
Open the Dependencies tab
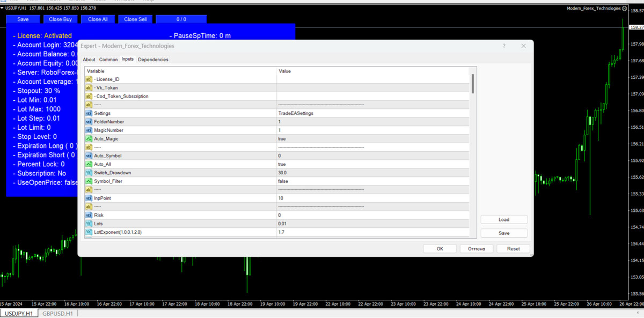click(153, 60)
